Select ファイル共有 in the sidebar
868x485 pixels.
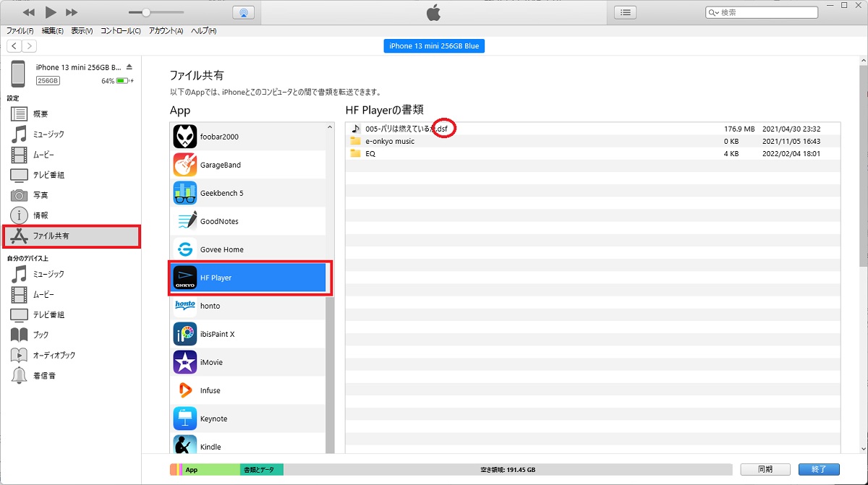point(70,236)
